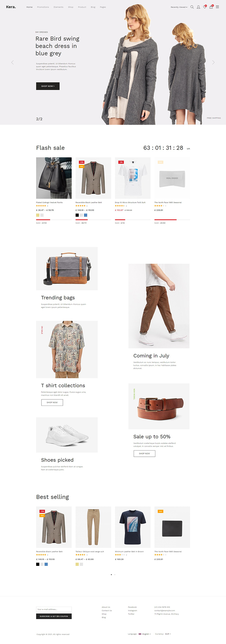Expand the Recently Viewed dropdown
The width and height of the screenshot is (226, 644).
[179, 7]
